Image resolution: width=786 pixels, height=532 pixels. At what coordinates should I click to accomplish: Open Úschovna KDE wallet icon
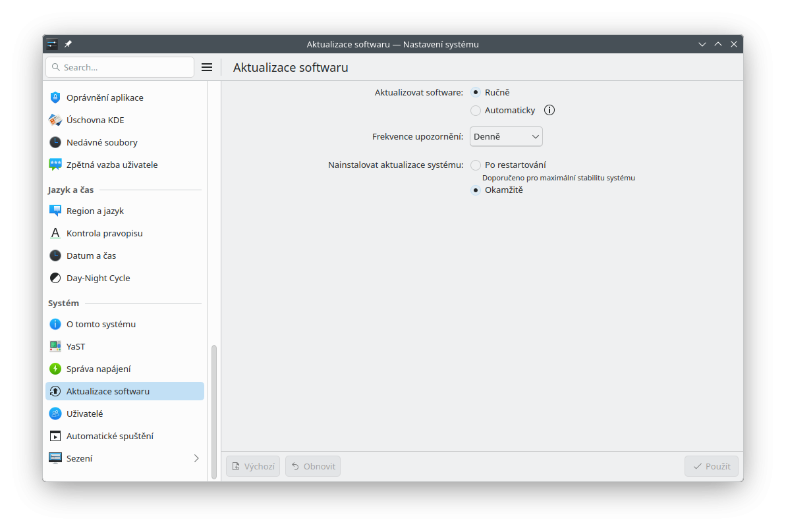coord(55,120)
